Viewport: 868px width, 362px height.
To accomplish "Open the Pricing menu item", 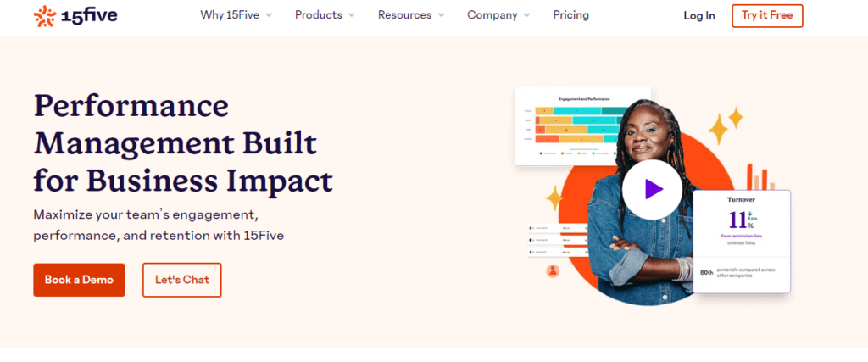I will pos(570,15).
